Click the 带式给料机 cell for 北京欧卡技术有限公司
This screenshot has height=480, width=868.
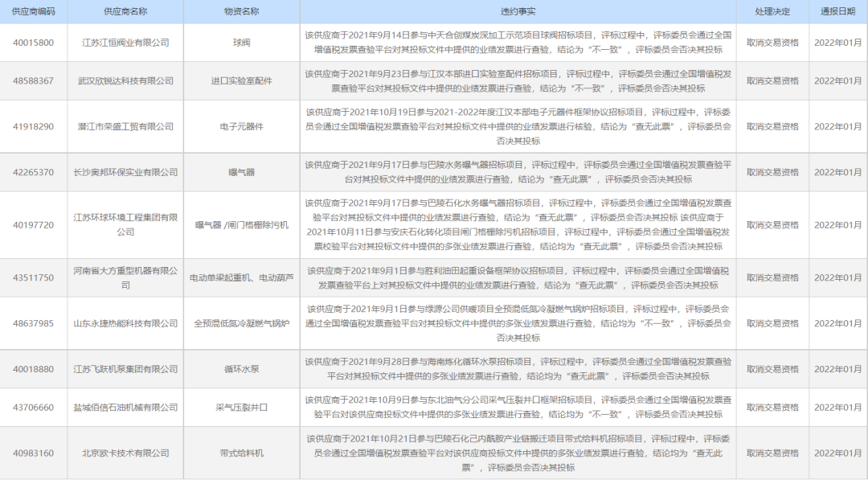(241, 453)
